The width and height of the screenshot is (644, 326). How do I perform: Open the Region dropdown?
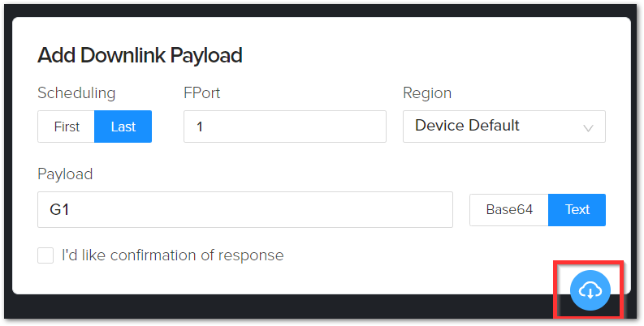504,127
